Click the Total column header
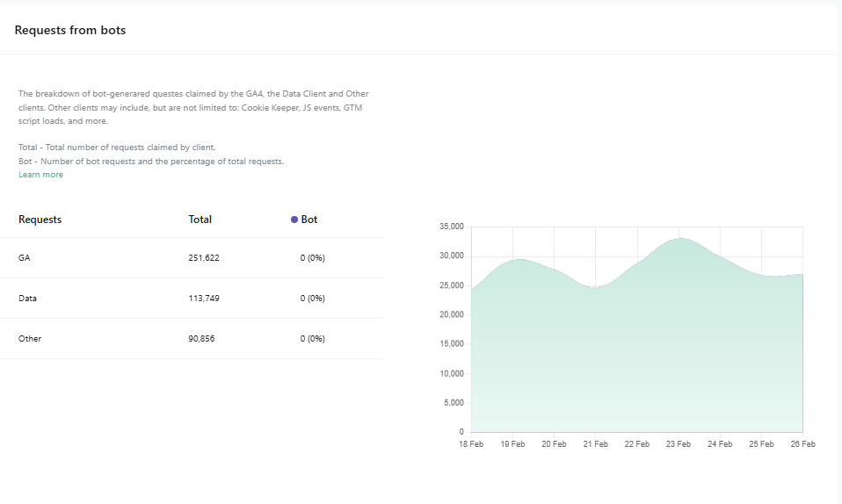Image resolution: width=842 pixels, height=504 pixels. click(x=200, y=220)
